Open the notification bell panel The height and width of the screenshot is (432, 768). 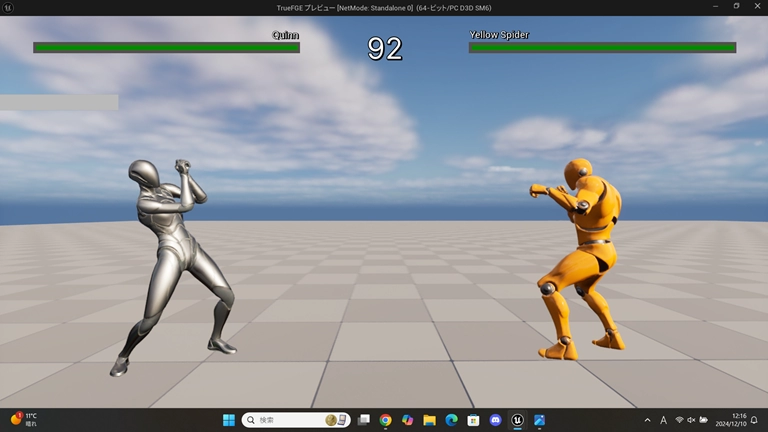tap(755, 420)
